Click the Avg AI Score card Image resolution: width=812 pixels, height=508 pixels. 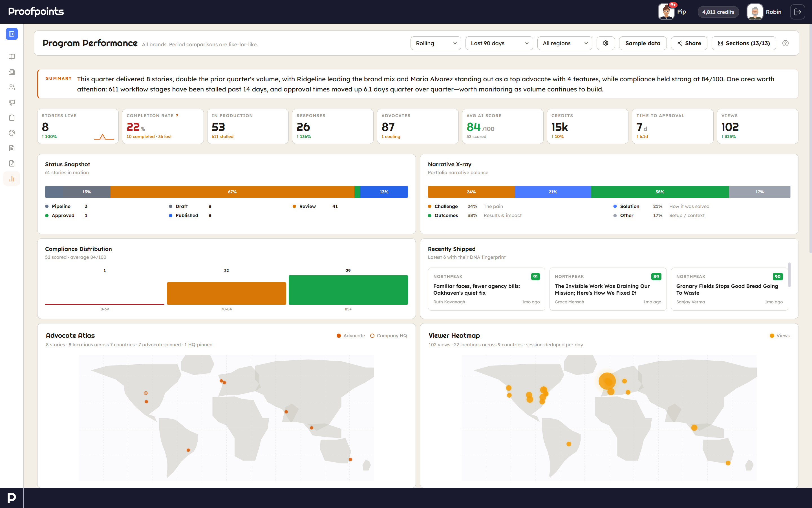(x=503, y=126)
